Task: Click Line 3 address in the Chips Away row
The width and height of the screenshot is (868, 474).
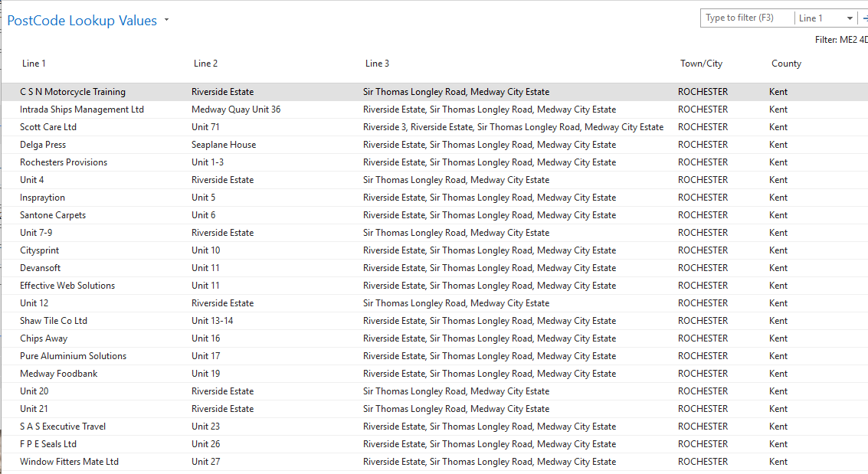Action: [490, 338]
